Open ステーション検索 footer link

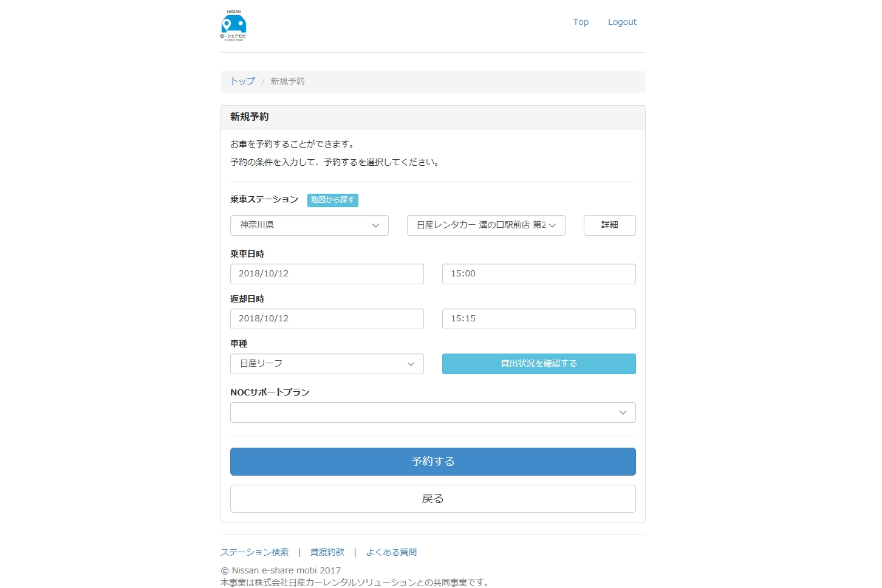click(255, 552)
